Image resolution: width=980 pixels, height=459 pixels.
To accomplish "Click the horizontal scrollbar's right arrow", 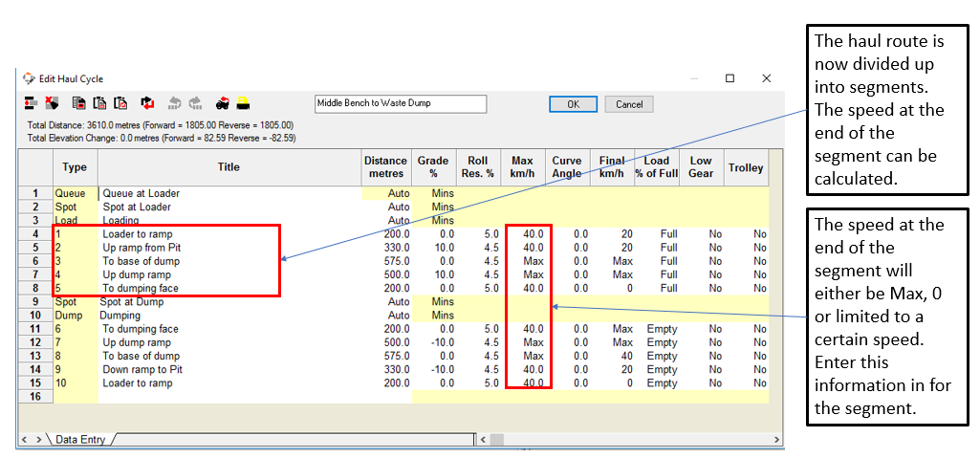I will click(x=775, y=440).
